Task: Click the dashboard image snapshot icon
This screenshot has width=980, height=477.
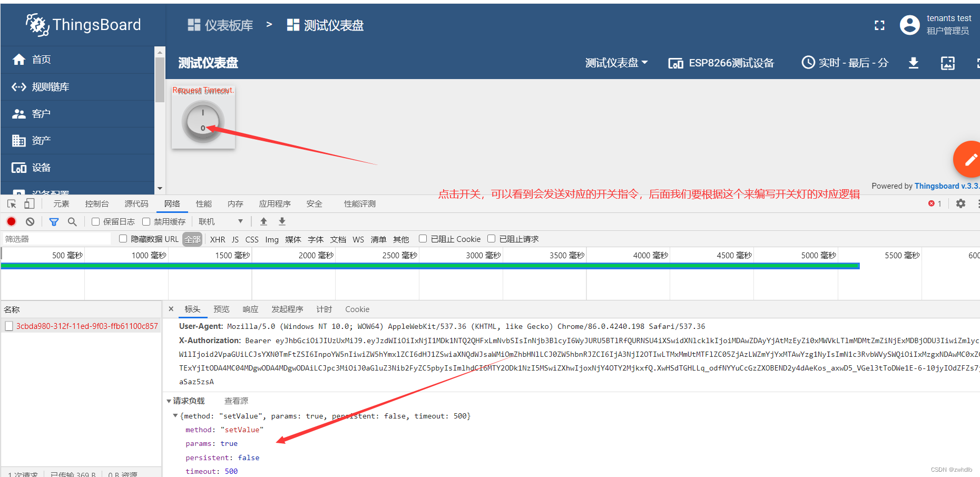Action: [948, 63]
